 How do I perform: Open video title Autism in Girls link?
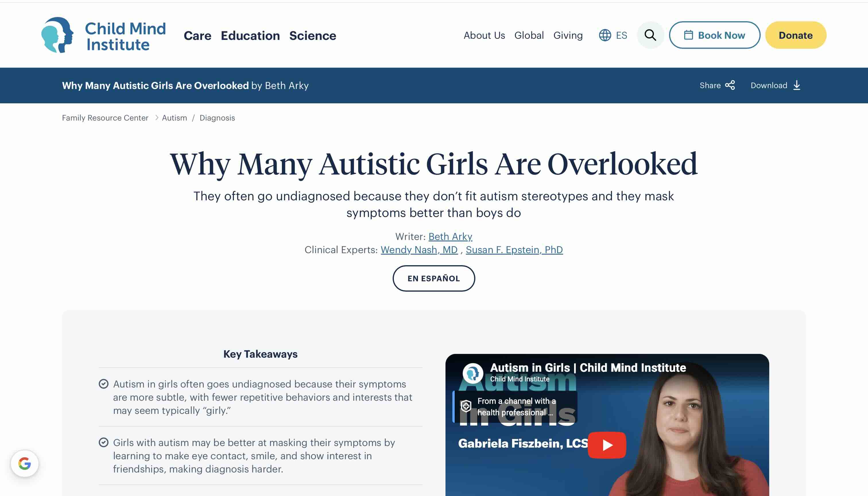pyautogui.click(x=588, y=368)
